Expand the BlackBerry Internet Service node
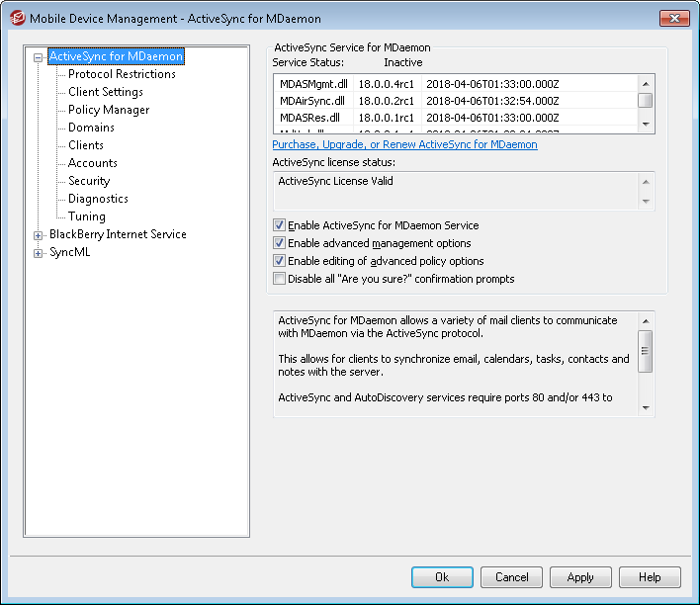The height and width of the screenshot is (605, 700). click(39, 235)
